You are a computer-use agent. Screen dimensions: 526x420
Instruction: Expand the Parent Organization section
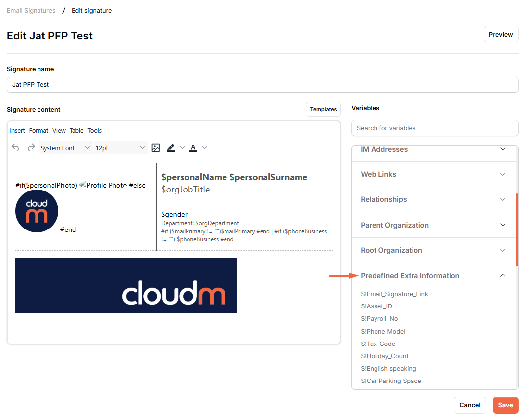click(433, 225)
